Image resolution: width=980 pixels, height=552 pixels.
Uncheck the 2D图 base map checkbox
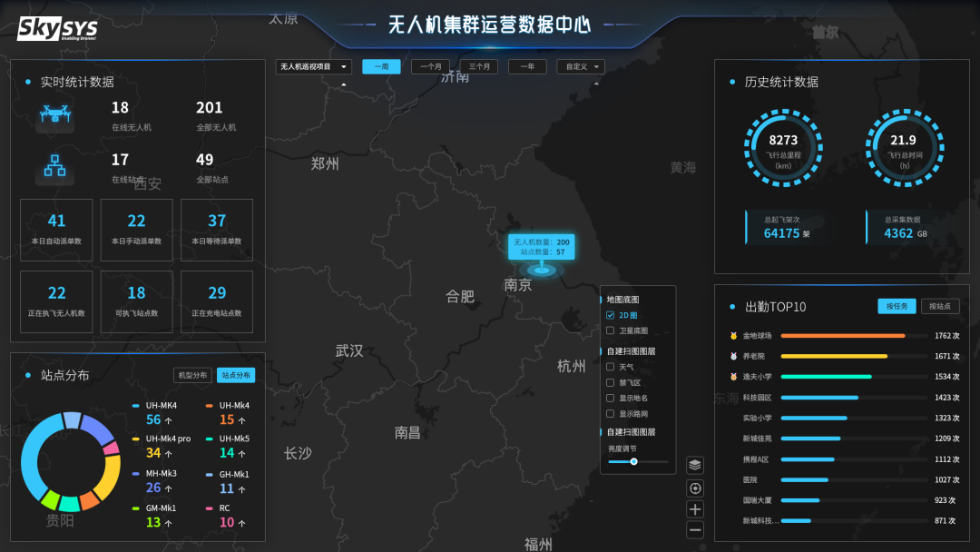coord(611,315)
